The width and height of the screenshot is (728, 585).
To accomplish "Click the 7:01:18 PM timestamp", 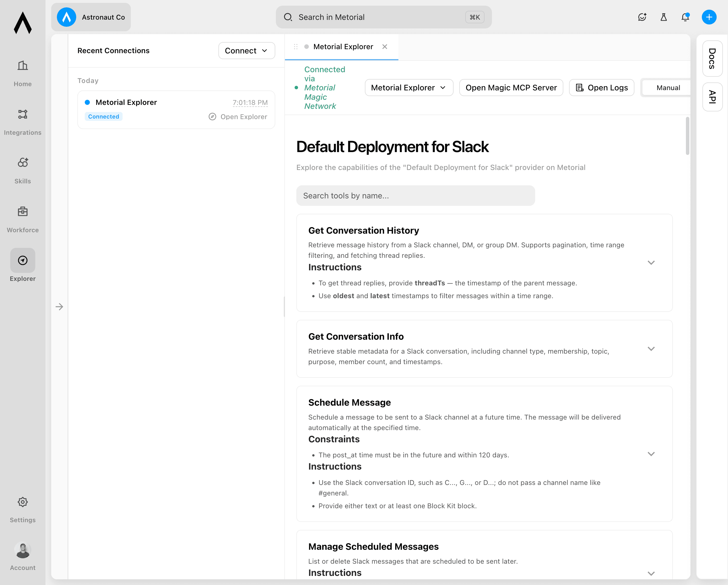I will [250, 103].
